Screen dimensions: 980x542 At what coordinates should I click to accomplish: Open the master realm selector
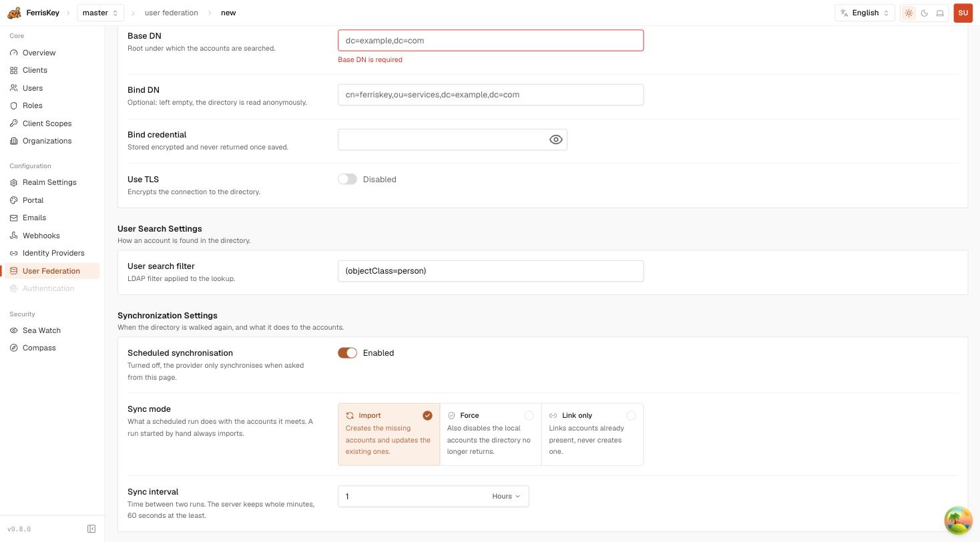[100, 13]
